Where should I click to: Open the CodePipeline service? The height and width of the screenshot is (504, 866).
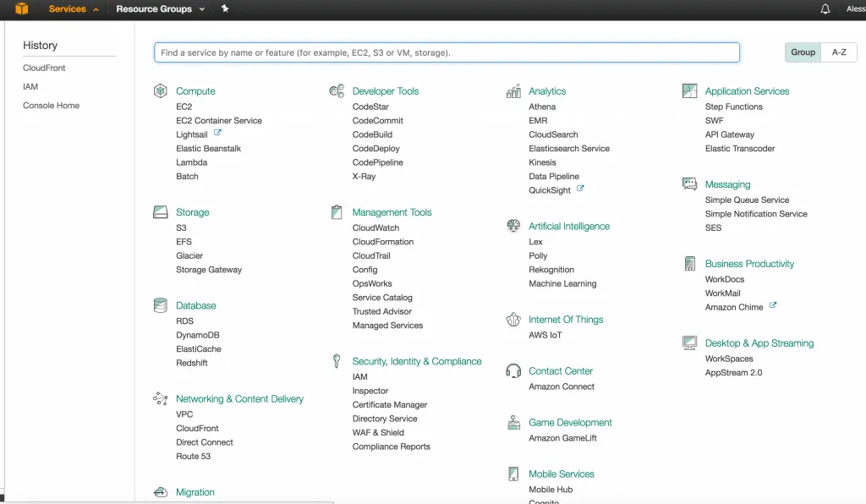(x=378, y=162)
